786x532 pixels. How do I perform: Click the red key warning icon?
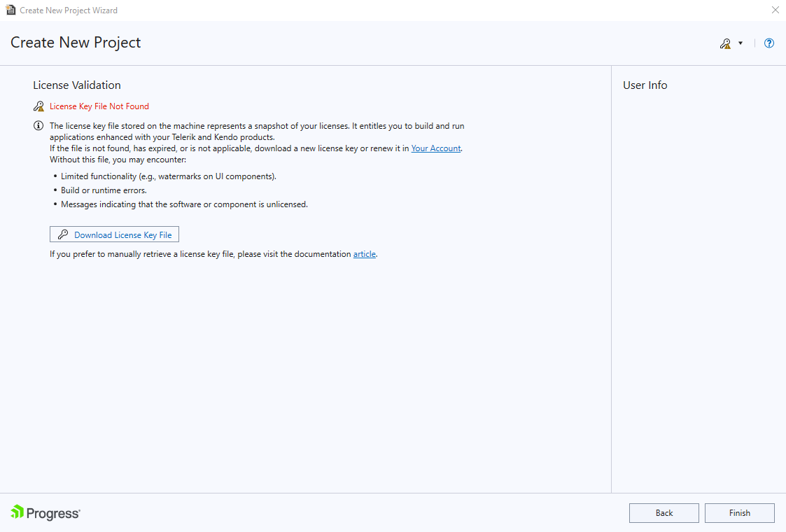click(38, 106)
